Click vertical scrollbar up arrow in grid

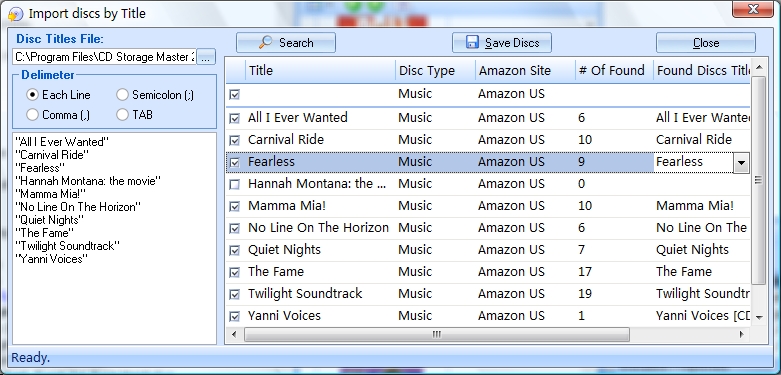(759, 67)
